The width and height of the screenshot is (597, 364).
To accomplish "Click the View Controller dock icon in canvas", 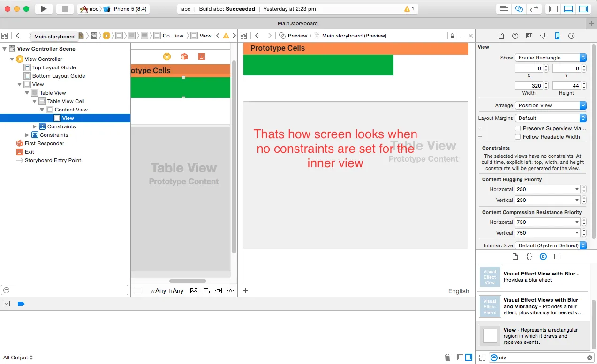I will pos(167,57).
